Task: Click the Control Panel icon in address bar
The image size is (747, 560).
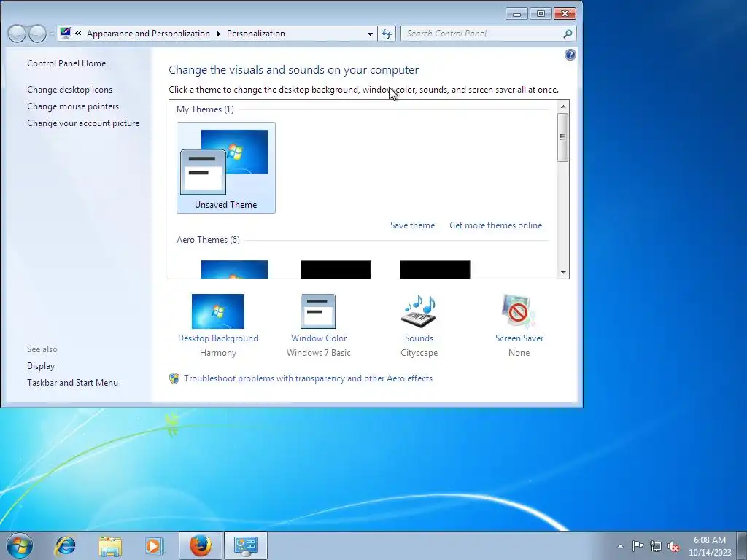Action: click(66, 34)
